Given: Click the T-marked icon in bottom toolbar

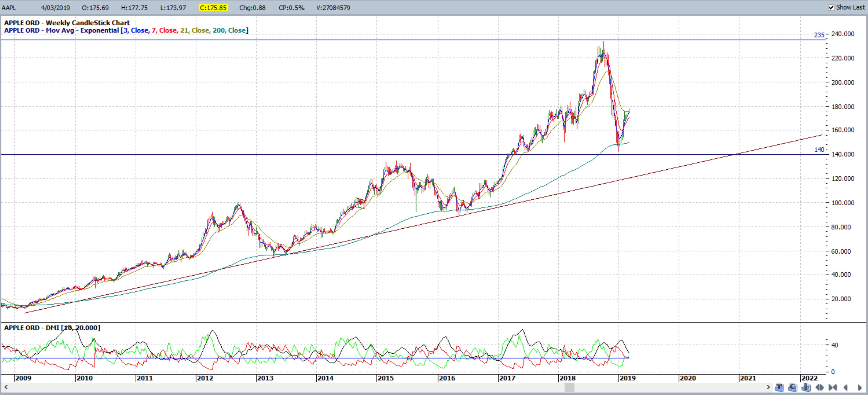Looking at the screenshot, I should point(779,387).
